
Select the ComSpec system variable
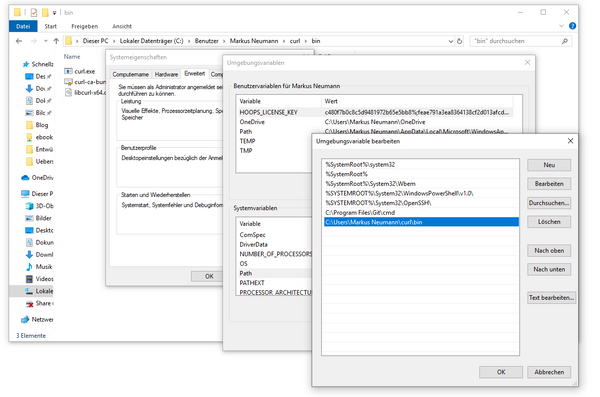252,235
